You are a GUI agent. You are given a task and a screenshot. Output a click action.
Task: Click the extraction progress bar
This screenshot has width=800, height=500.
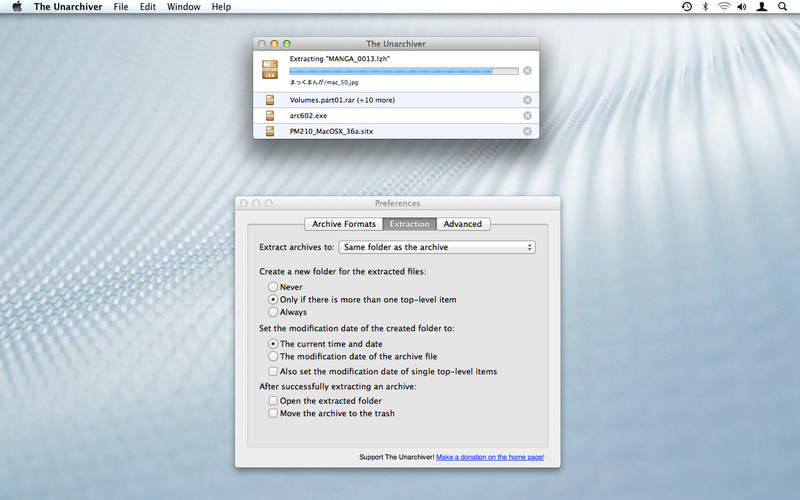(x=403, y=71)
